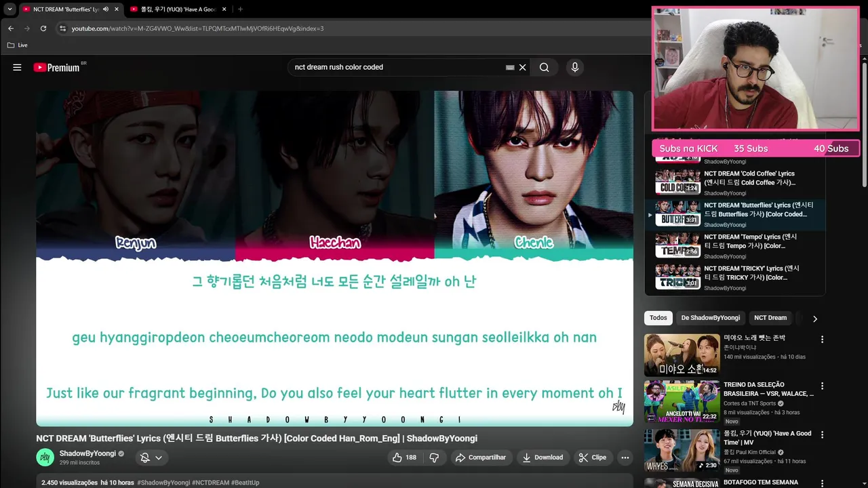
Task: Open the video title 'Butterflies' Lyrics
Action: pos(256,439)
